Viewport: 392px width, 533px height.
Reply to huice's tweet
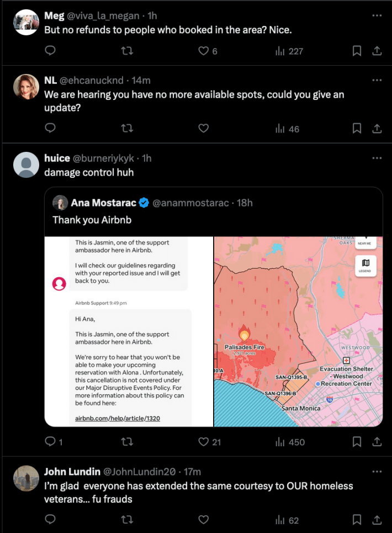50,442
